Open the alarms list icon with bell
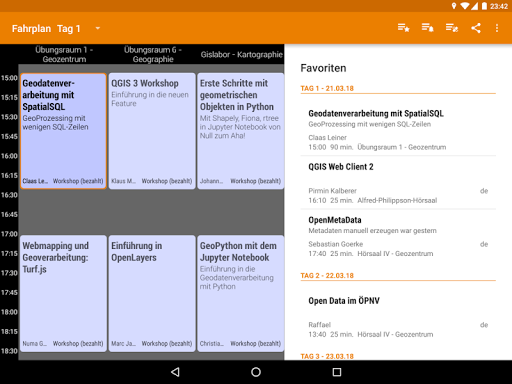The image size is (512, 384). pyautogui.click(x=427, y=28)
